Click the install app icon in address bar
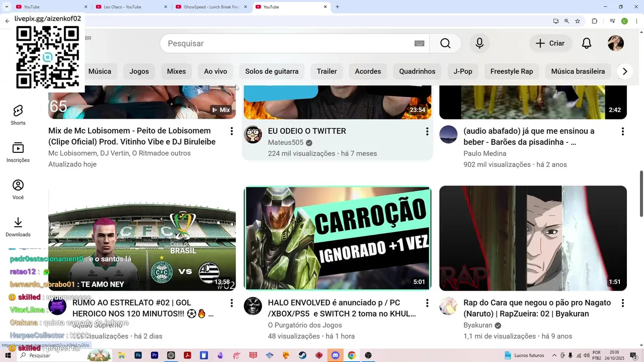Image resolution: width=644 pixels, height=362 pixels. [556, 21]
